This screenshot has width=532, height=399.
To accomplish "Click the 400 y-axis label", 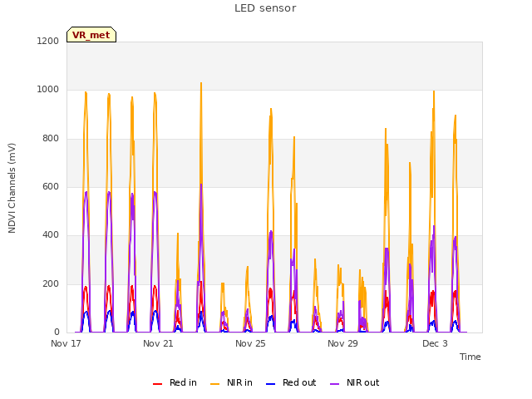I will (51, 234).
